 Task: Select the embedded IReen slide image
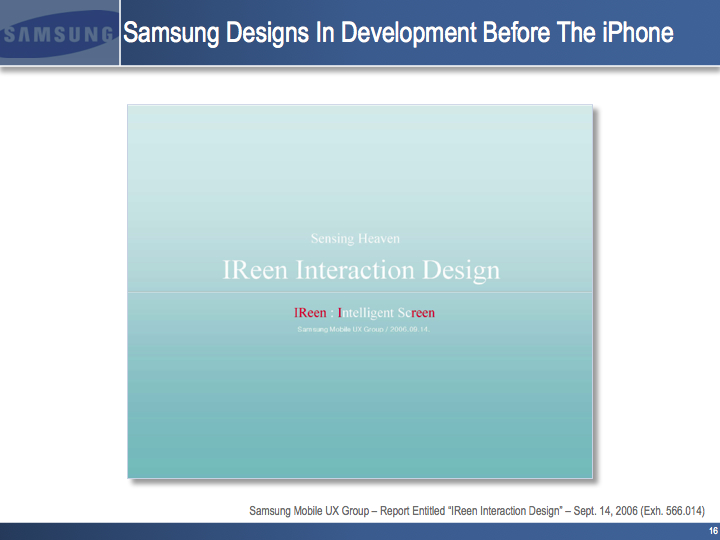pos(360,290)
